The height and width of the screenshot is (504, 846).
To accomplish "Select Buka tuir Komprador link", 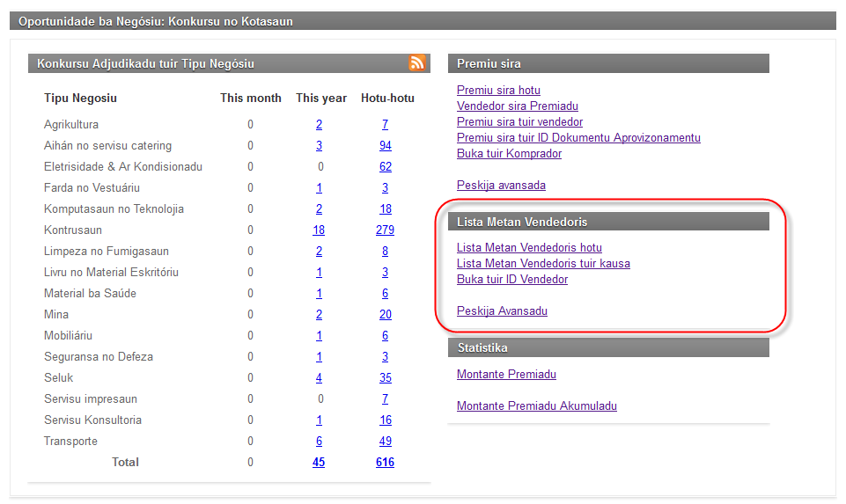I will (x=509, y=154).
